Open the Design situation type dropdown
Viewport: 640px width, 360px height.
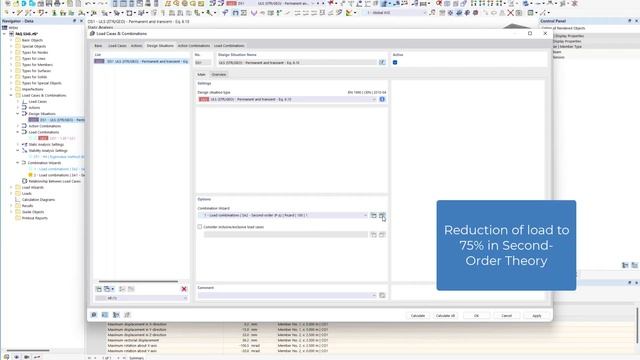374,99
